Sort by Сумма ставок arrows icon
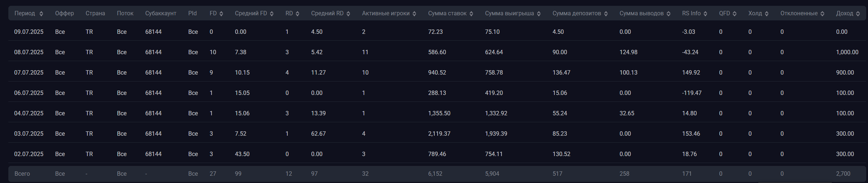868x183 pixels. pos(471,13)
